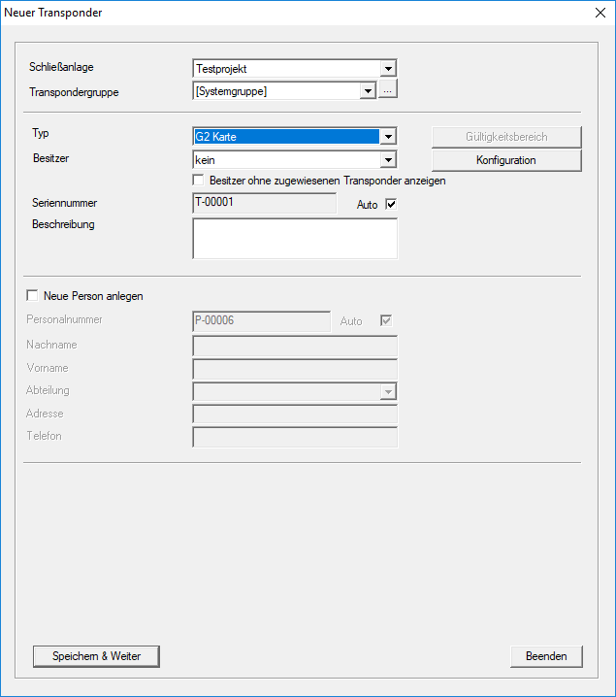
Task: Focus the Vorname input field
Action: (x=295, y=369)
